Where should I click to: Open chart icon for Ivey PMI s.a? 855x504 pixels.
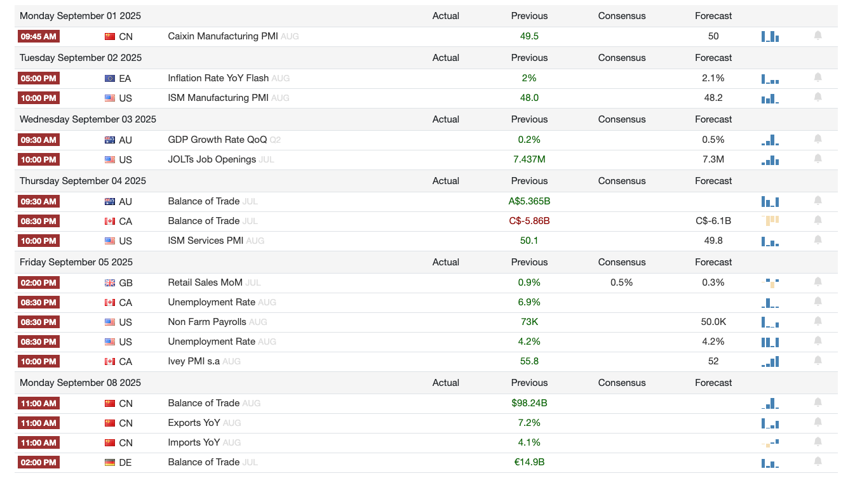pyautogui.click(x=770, y=361)
